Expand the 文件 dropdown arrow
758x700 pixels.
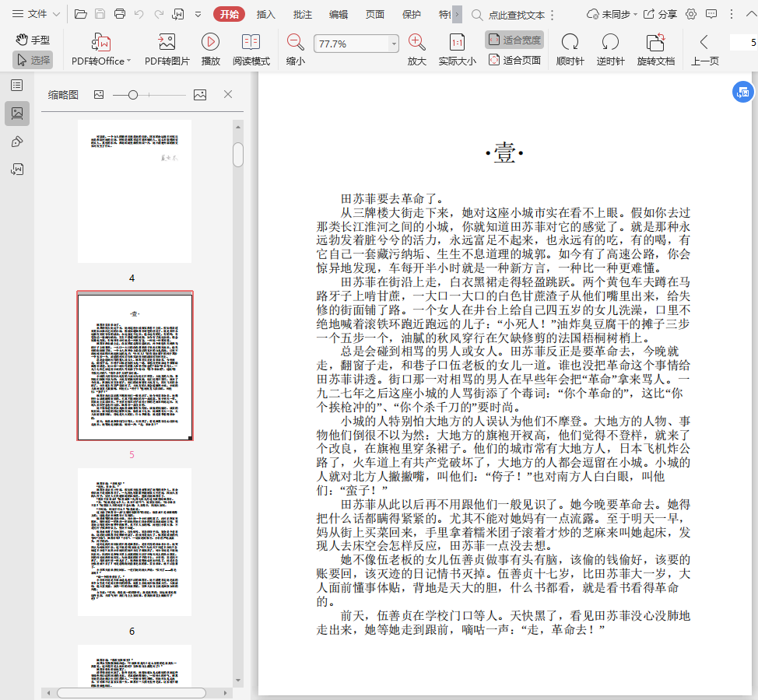(x=56, y=15)
